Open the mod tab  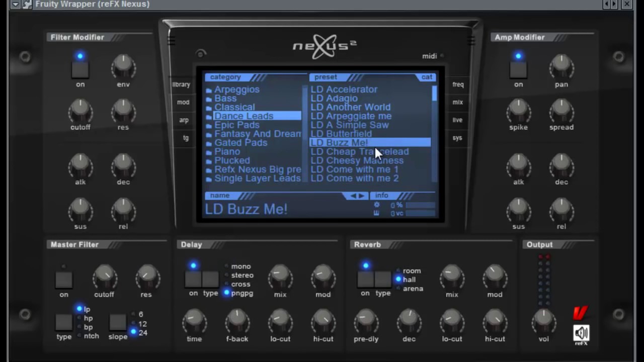pyautogui.click(x=183, y=102)
